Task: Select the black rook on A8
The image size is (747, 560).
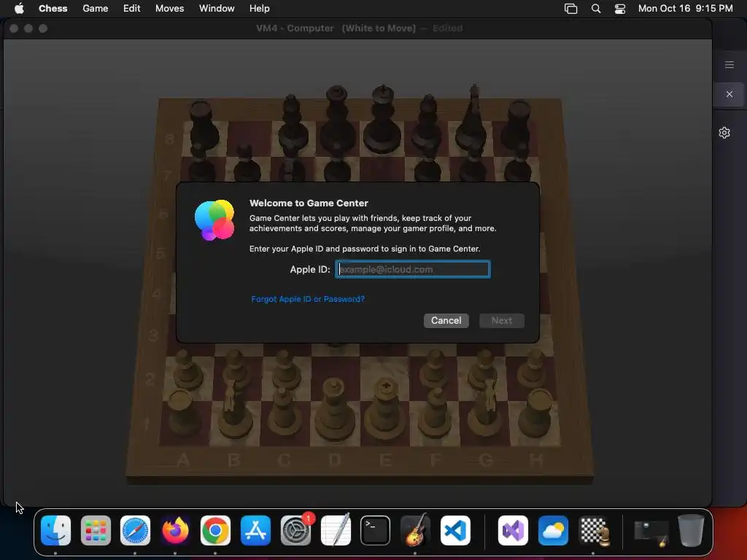Action: tap(204, 125)
